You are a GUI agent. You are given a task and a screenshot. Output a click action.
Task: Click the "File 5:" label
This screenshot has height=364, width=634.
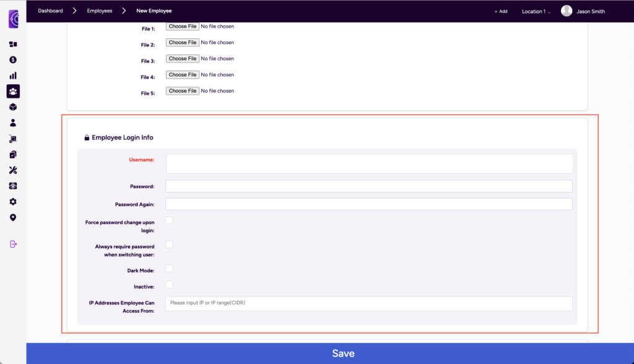click(x=147, y=93)
